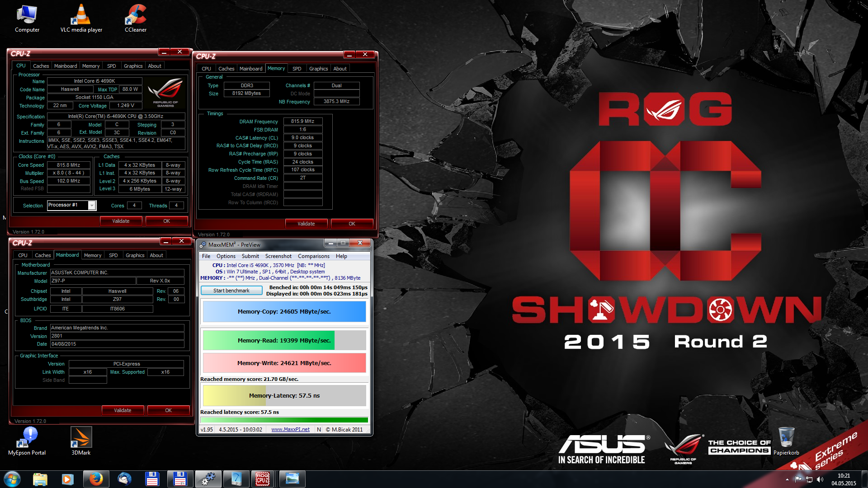Open MaxxMEM Help menu

(x=341, y=256)
